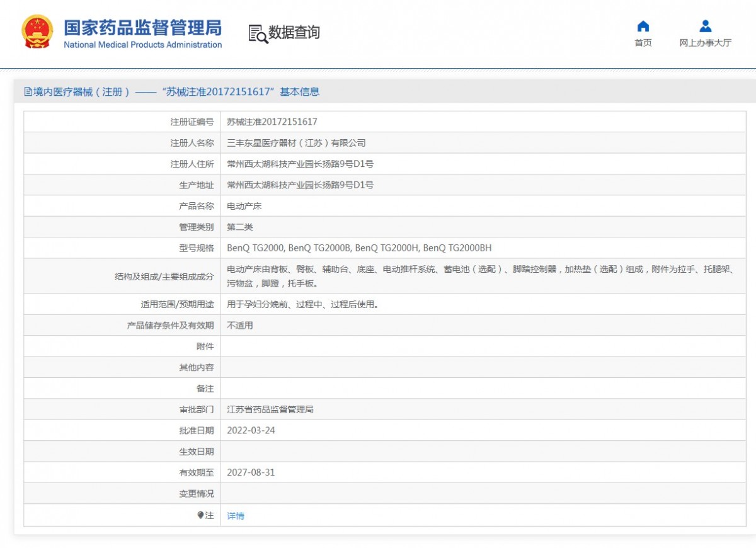Click the document icon before 境内医疗器械
This screenshot has height=548, width=756.
coord(28,91)
